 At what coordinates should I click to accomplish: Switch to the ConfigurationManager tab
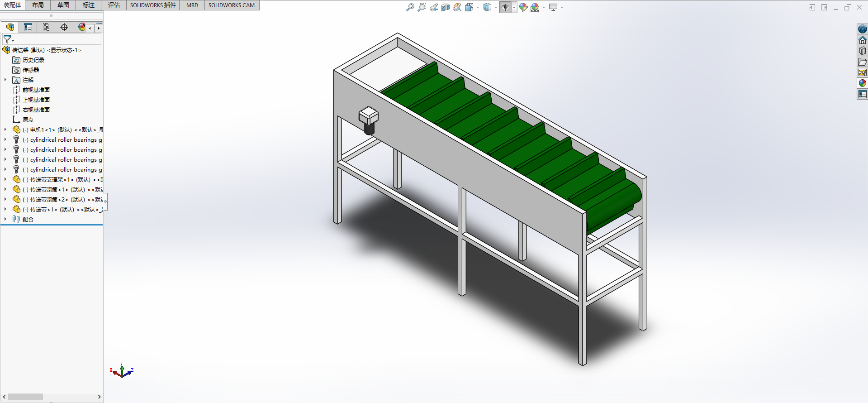click(x=46, y=27)
